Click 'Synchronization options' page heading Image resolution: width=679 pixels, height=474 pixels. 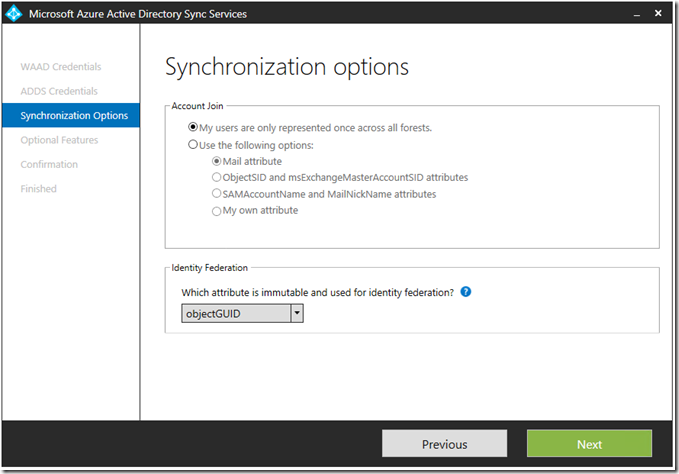[287, 67]
